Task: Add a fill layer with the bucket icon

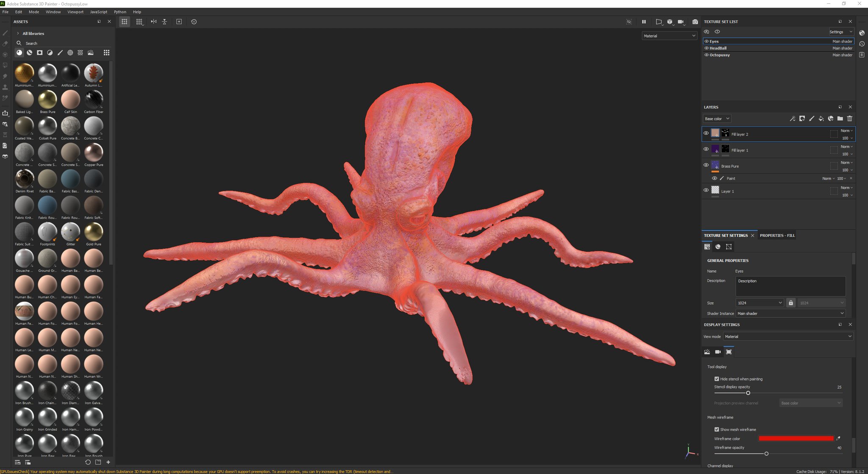Action: click(821, 119)
